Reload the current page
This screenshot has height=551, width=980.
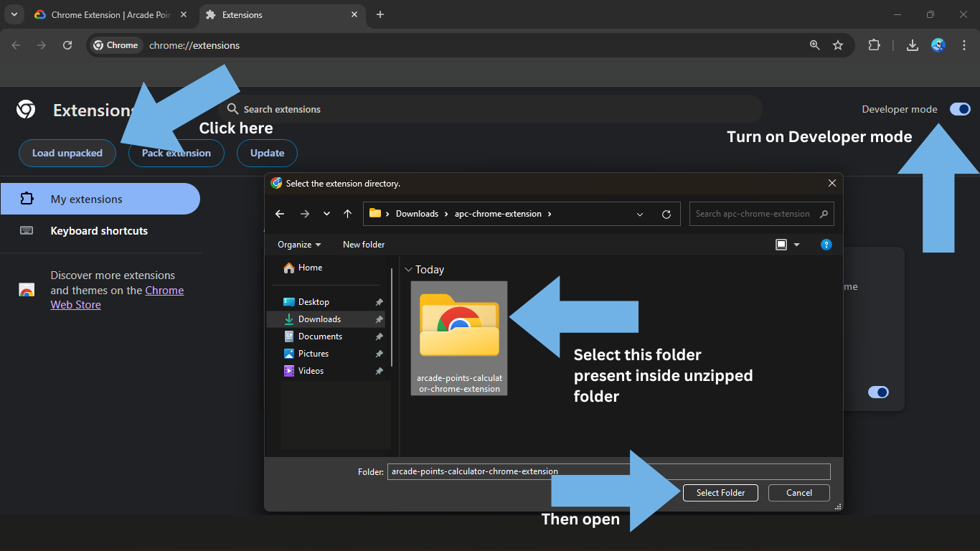tap(67, 45)
